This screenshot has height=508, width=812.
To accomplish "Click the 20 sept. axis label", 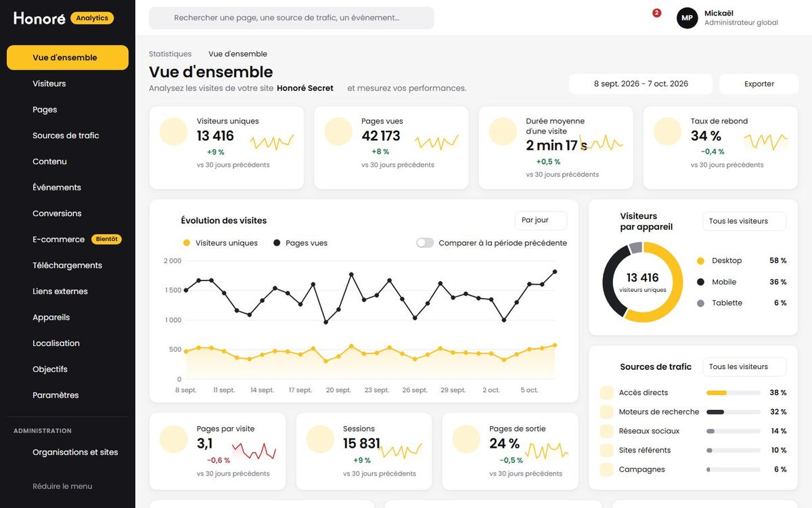I will [x=338, y=390].
